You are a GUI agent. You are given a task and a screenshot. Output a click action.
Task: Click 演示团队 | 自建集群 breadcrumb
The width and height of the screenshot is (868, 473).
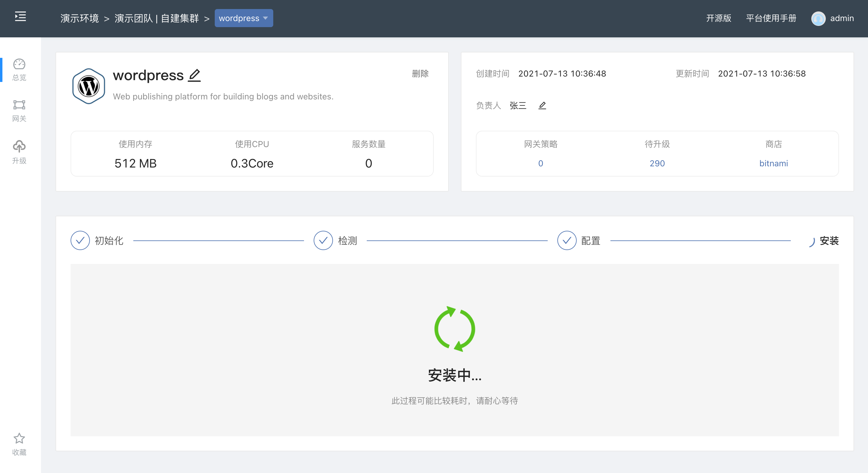click(x=157, y=18)
